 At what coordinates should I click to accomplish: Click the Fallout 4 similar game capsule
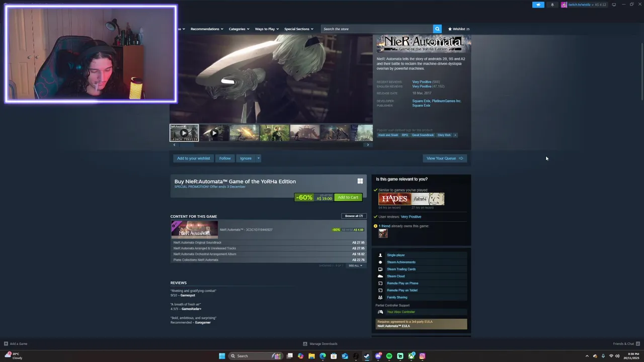point(428,199)
